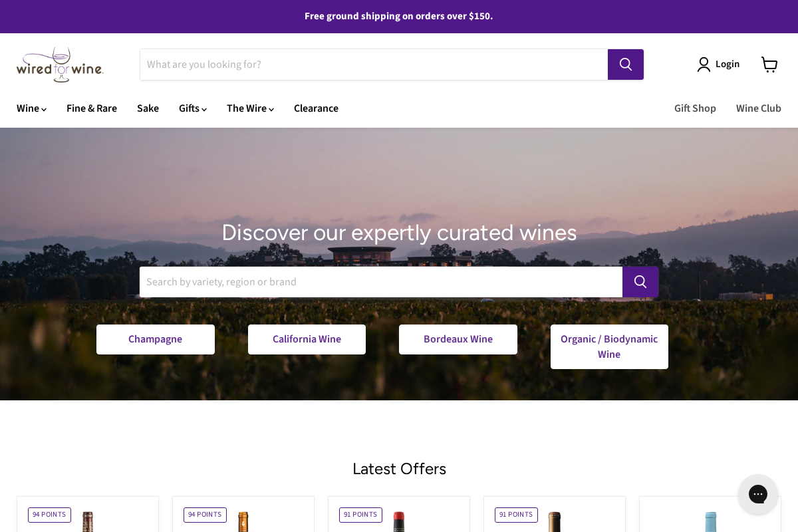This screenshot has height=532, width=798.
Task: Click the first 94 Points badge
Action: [x=49, y=515]
